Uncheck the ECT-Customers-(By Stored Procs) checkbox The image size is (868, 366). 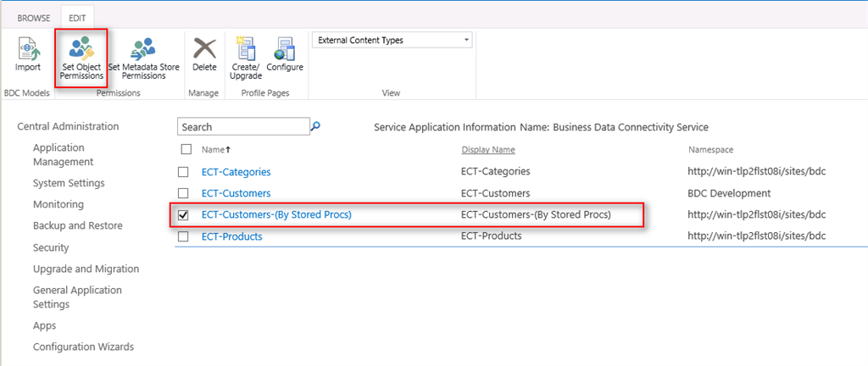coord(184,215)
